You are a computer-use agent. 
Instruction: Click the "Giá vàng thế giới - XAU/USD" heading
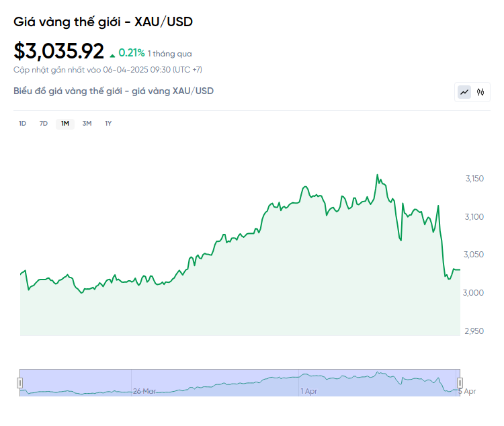click(103, 22)
